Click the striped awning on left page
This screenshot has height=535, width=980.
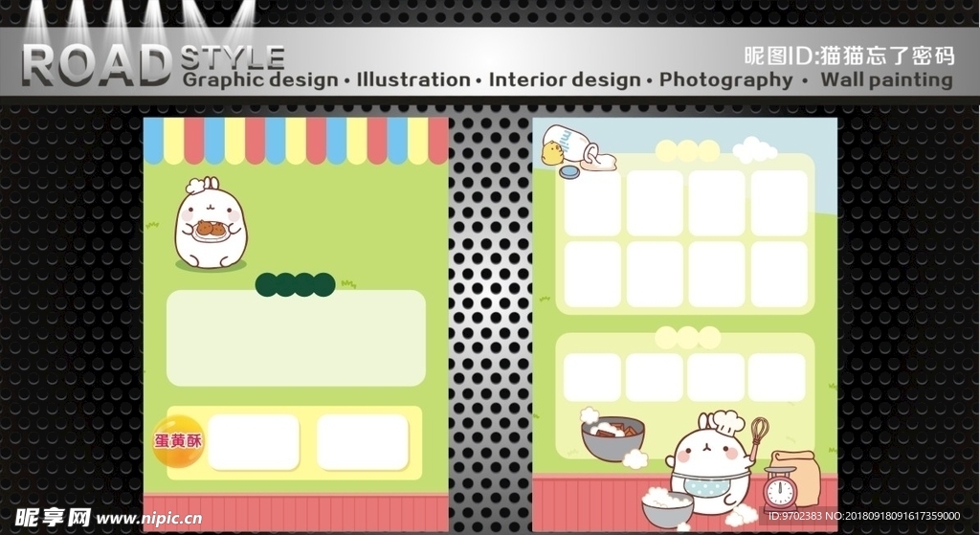[296, 141]
